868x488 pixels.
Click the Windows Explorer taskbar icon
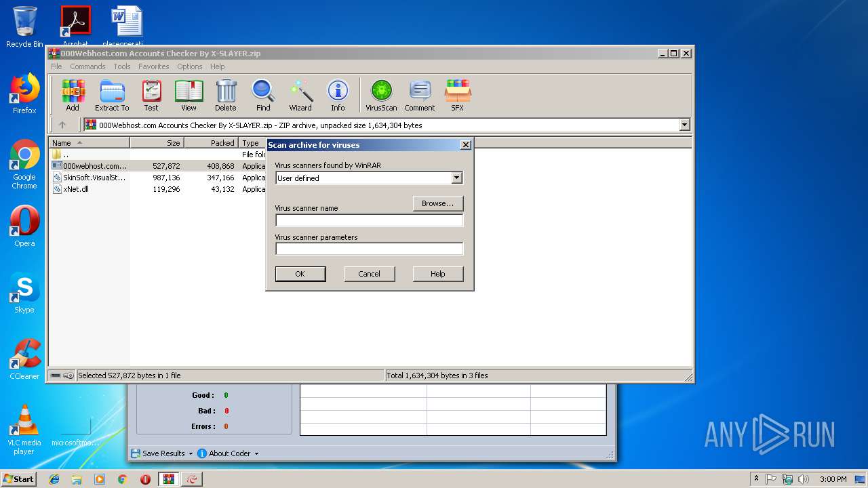point(77,479)
